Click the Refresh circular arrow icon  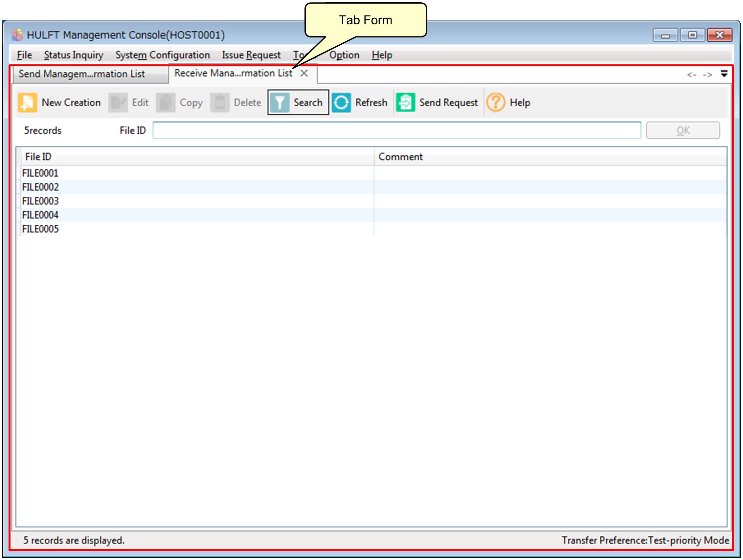(341, 102)
